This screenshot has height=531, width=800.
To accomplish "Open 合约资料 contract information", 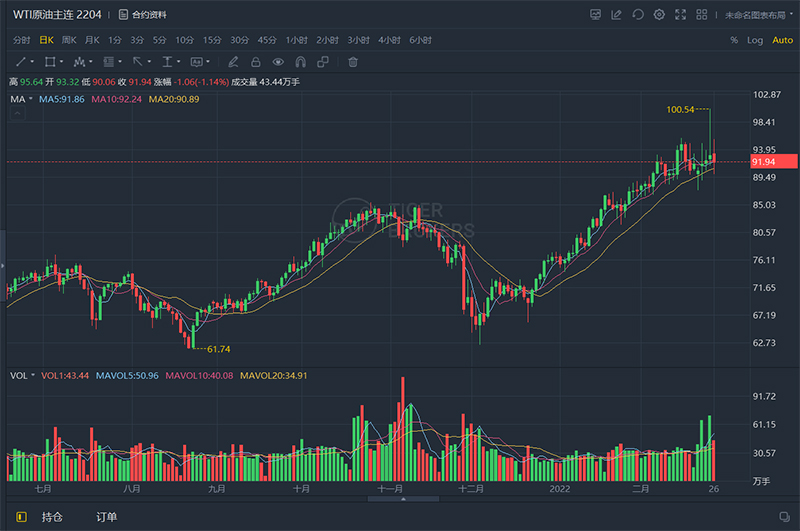I will [143, 15].
